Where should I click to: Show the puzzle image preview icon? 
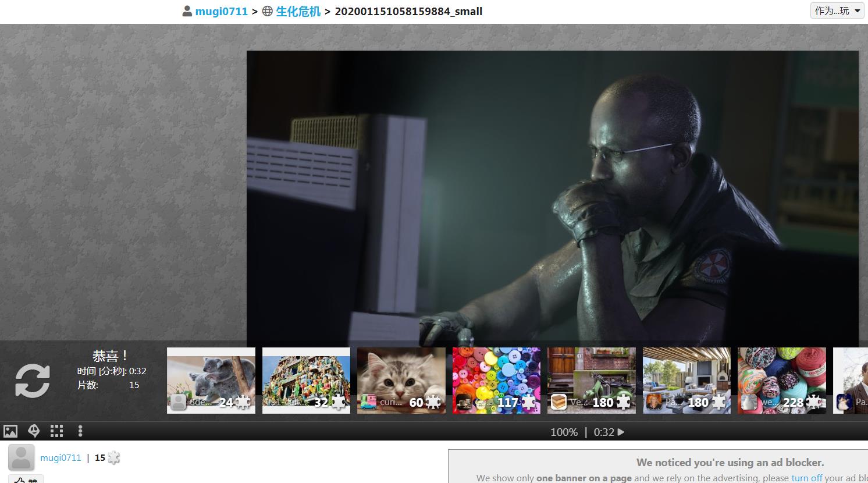(10, 431)
